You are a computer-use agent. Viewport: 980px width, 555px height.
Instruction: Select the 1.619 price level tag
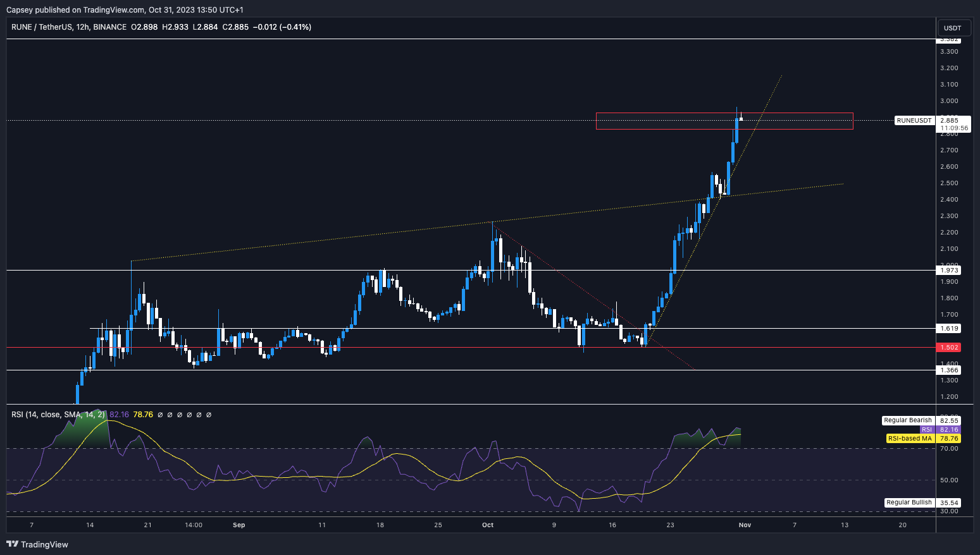[949, 328]
